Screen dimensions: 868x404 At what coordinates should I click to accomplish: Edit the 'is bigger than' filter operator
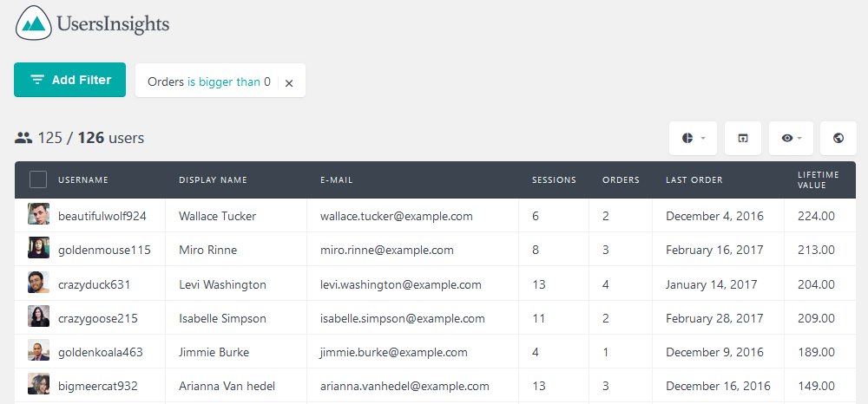coord(224,81)
